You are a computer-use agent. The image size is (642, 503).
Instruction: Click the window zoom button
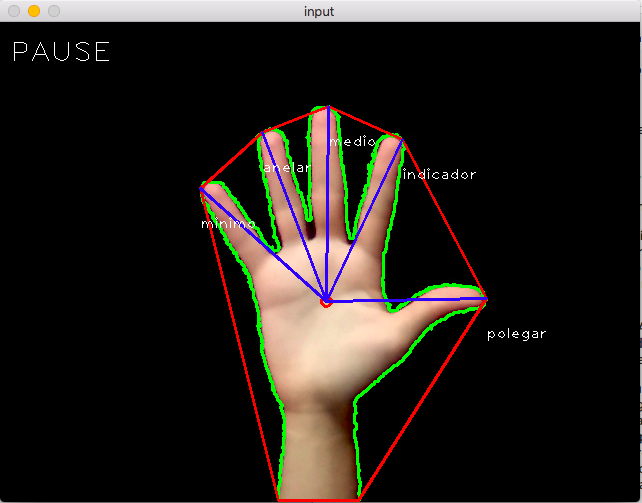point(53,11)
